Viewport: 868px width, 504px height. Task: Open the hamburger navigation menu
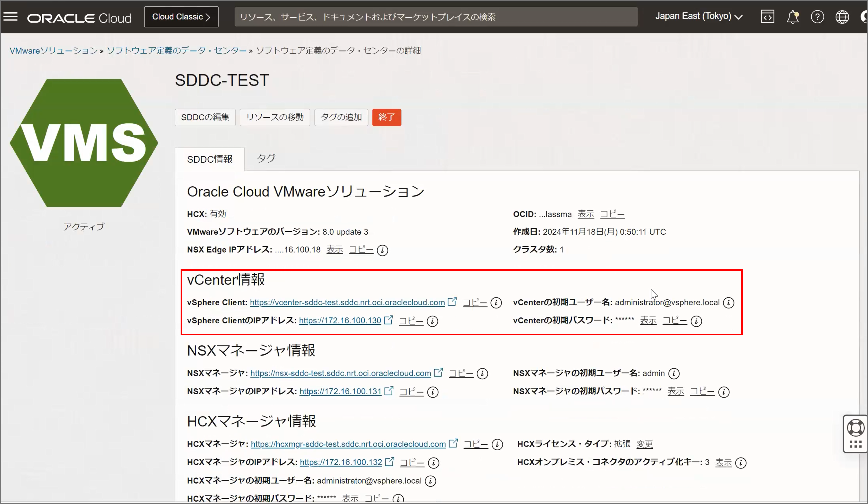[x=11, y=16]
